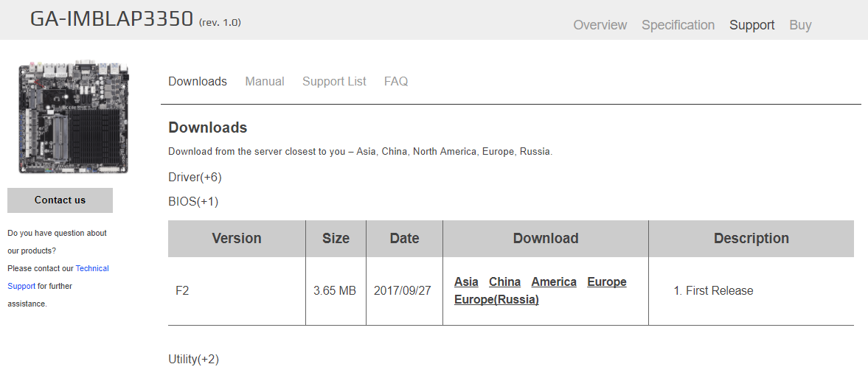Click the Date column header
This screenshot has width=868, height=378.
[405, 239]
